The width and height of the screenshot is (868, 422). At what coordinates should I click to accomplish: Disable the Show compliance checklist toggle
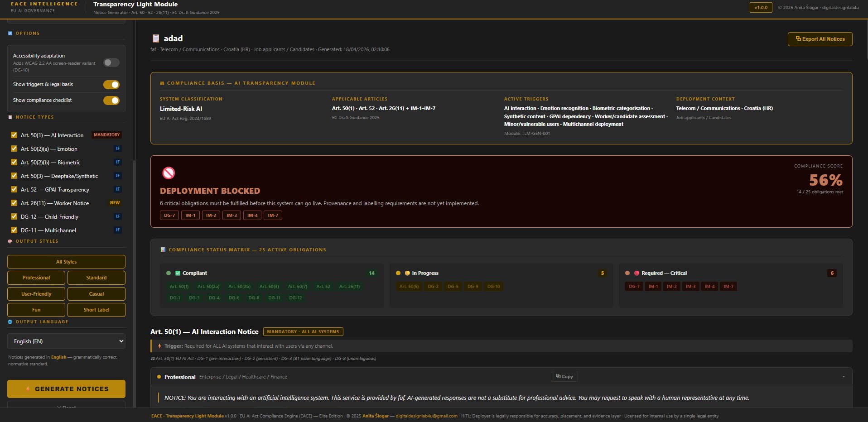point(111,100)
